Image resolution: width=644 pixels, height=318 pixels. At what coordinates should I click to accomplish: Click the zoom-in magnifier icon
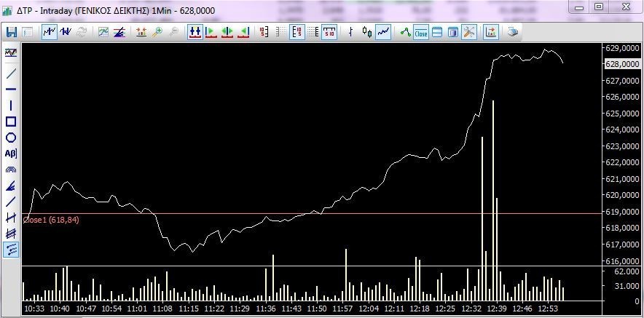point(157,32)
